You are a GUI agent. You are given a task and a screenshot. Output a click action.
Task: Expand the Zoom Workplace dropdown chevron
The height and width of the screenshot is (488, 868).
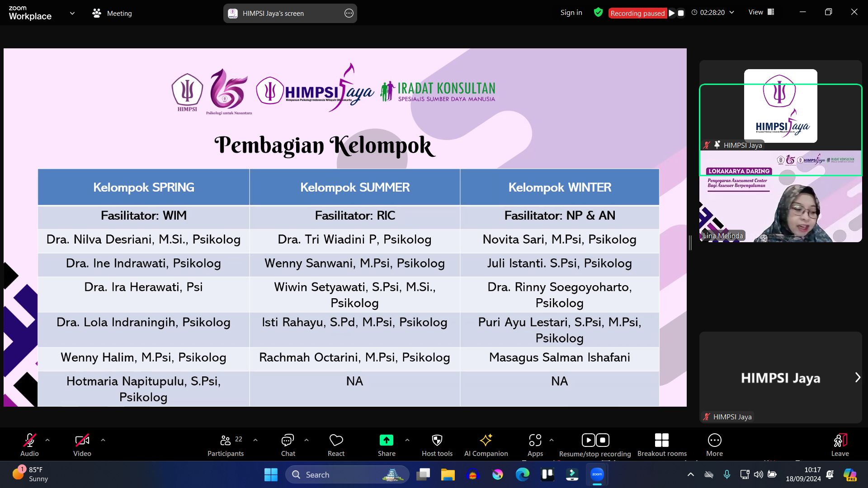pyautogui.click(x=72, y=13)
